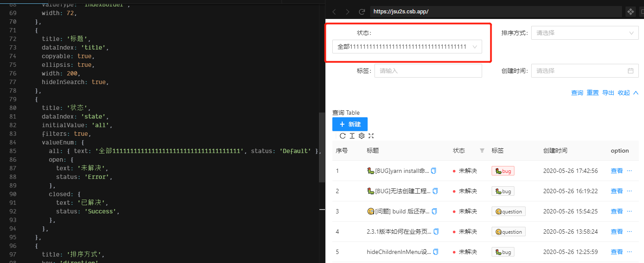Open more actions (···) for row 5
Screen dimensions: 644x263
629,252
